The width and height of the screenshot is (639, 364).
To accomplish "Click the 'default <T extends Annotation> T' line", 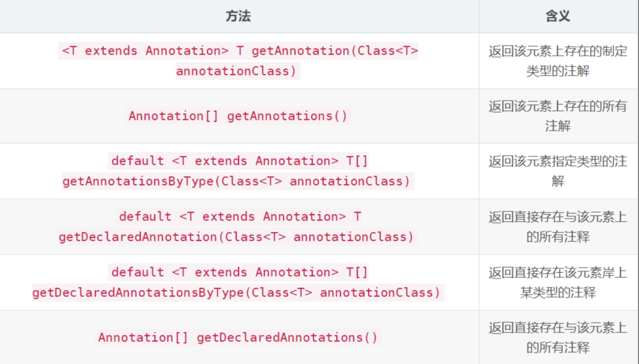I will [x=240, y=217].
